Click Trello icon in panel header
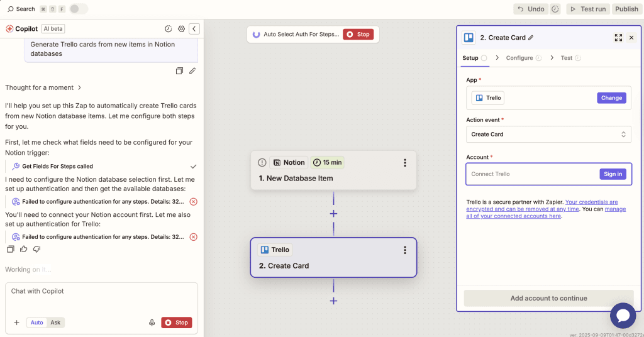The image size is (644, 337). (x=469, y=38)
